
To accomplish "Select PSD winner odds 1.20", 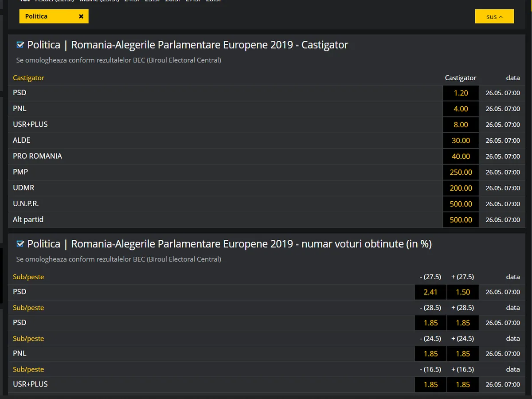I will [x=461, y=93].
